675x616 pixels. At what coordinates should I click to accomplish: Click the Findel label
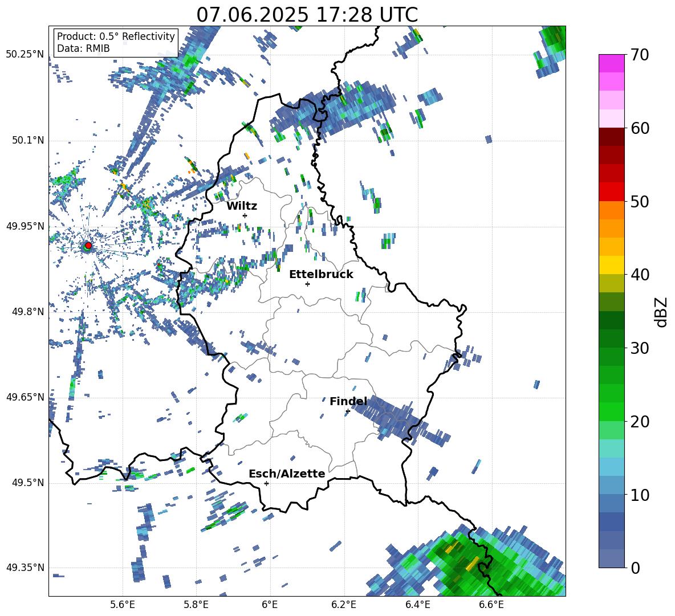pos(348,401)
